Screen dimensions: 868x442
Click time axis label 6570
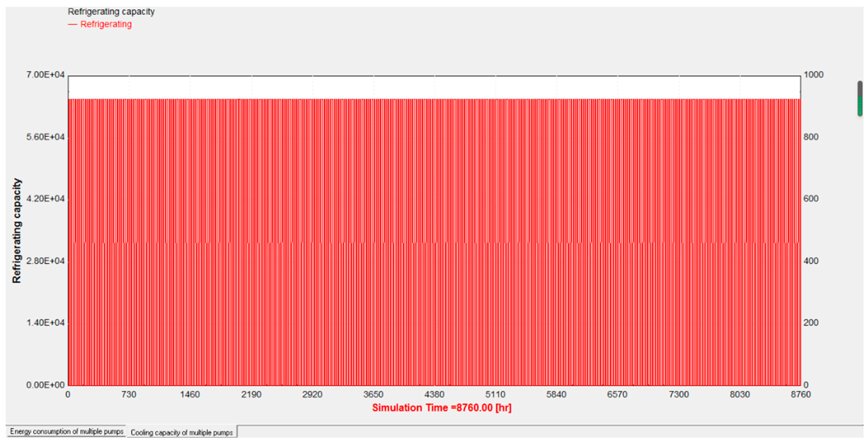click(617, 395)
